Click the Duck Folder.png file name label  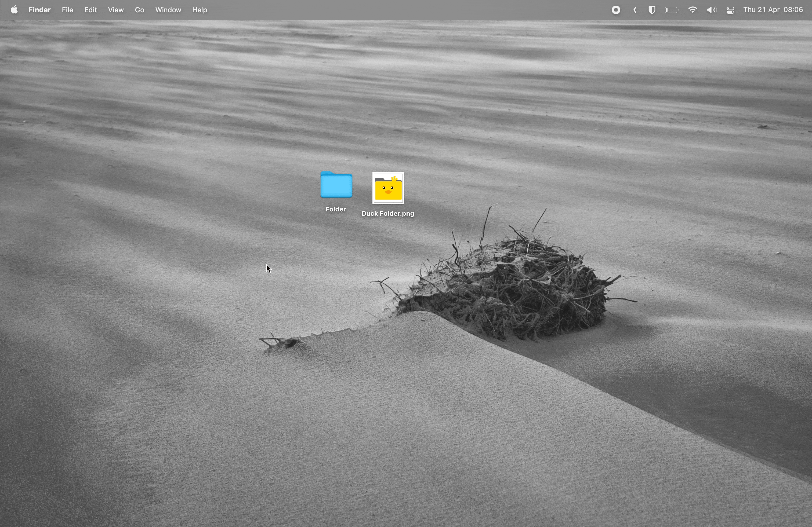coord(388,214)
